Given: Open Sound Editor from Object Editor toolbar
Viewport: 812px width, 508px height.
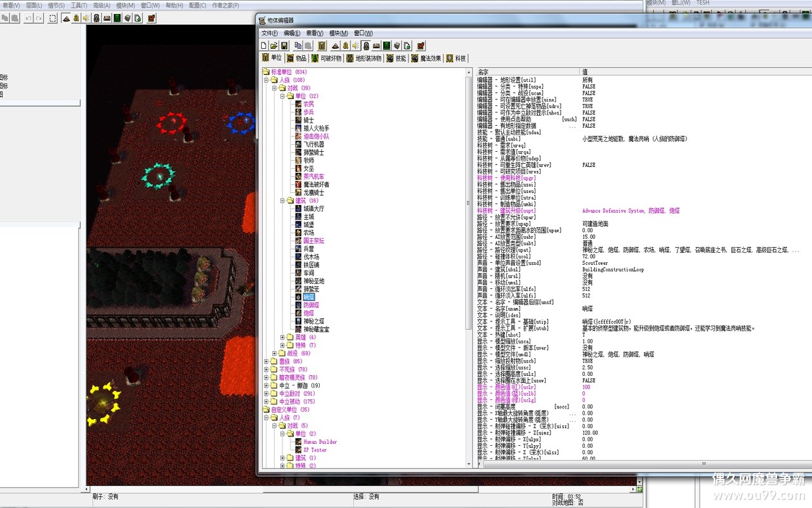Looking at the screenshot, I should tap(356, 46).
